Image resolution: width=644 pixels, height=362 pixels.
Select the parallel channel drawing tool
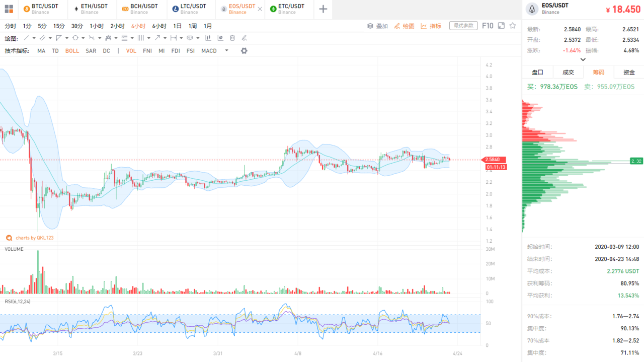click(42, 38)
